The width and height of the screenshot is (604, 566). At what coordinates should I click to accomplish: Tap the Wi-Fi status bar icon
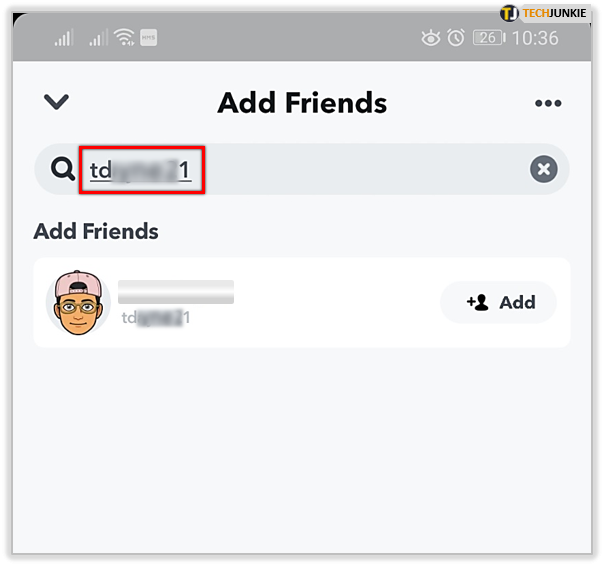click(x=124, y=37)
